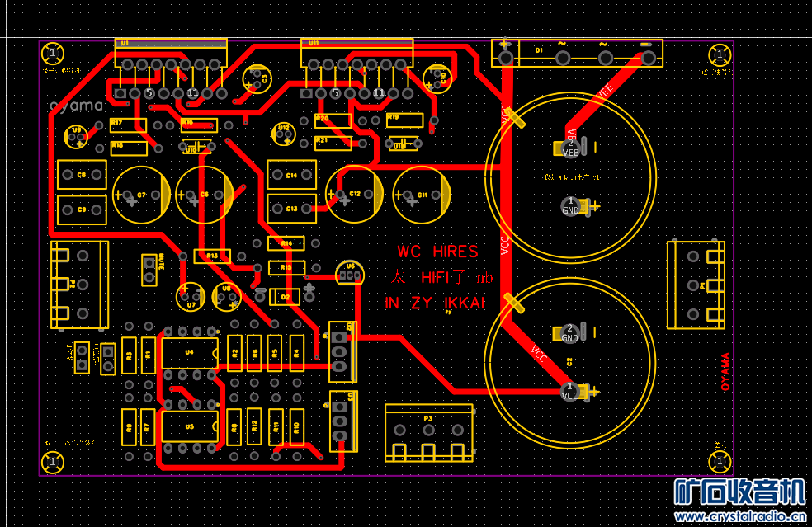Click box capacitor C9
The height and width of the screenshot is (527, 812).
82,209
